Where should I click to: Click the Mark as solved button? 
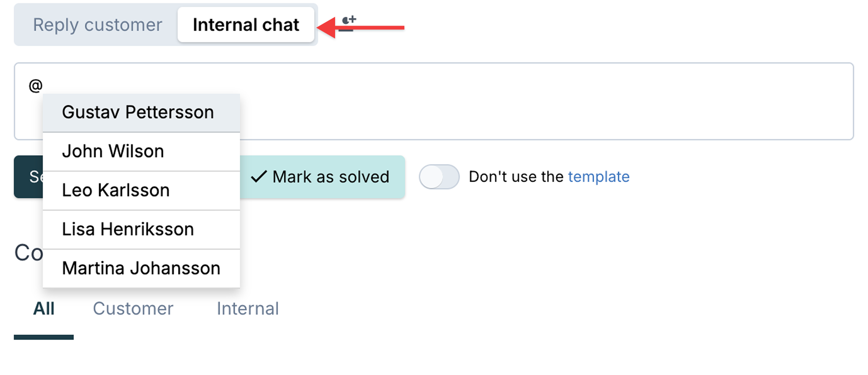pos(323,177)
